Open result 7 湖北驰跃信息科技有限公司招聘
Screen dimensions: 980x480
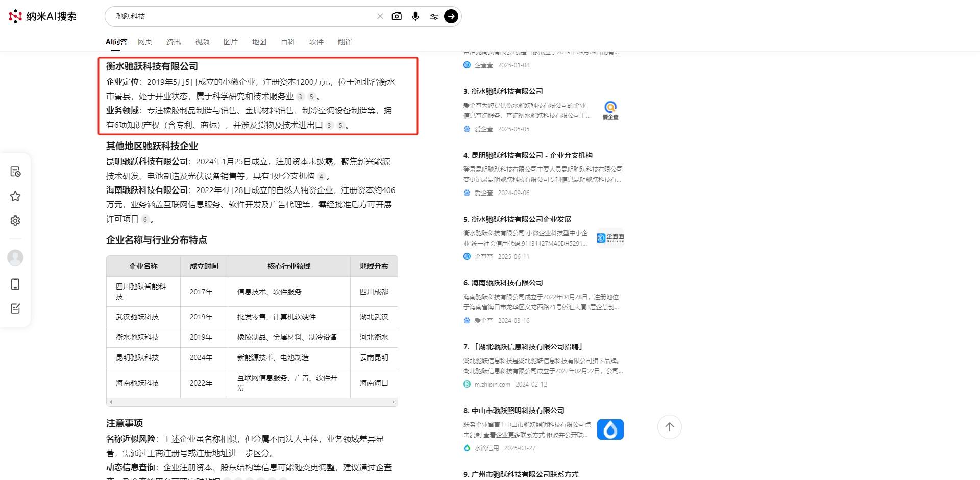point(523,347)
